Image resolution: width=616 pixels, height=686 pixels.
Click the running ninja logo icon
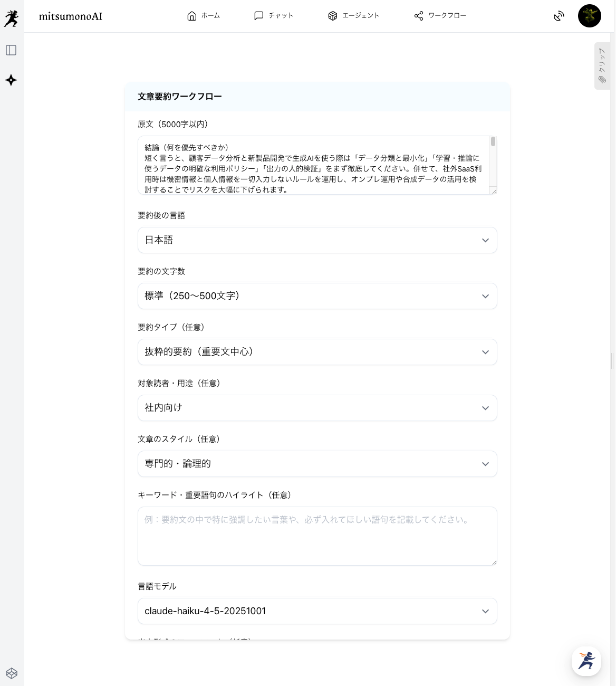pos(11,18)
